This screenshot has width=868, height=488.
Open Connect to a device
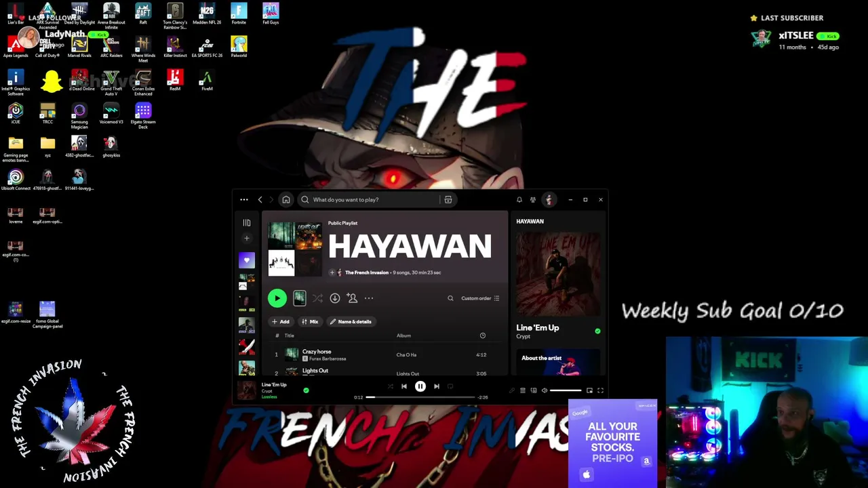[x=534, y=390]
